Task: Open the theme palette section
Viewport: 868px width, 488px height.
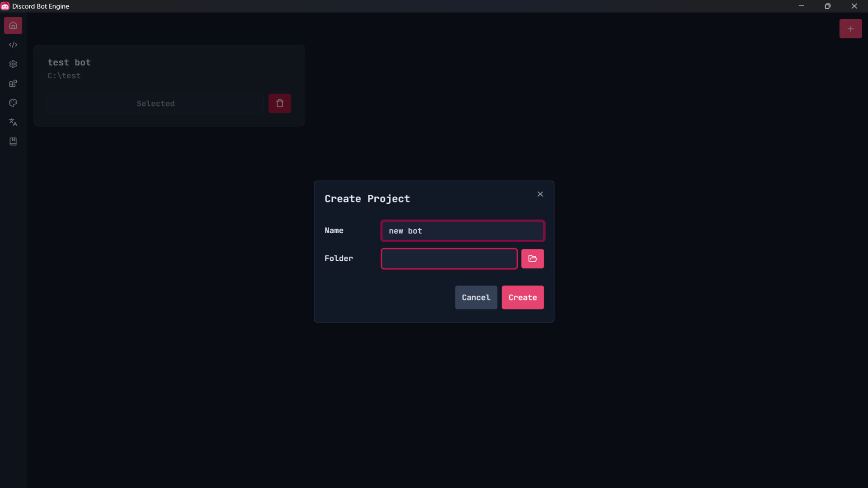Action: point(13,103)
